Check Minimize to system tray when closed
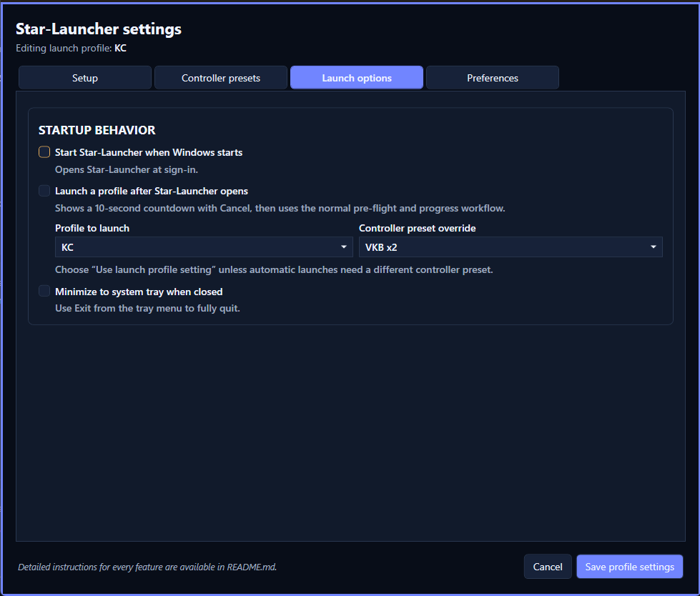 point(44,292)
